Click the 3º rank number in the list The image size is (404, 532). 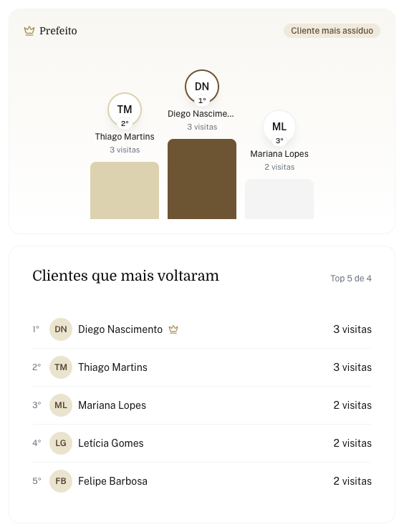[37, 405]
